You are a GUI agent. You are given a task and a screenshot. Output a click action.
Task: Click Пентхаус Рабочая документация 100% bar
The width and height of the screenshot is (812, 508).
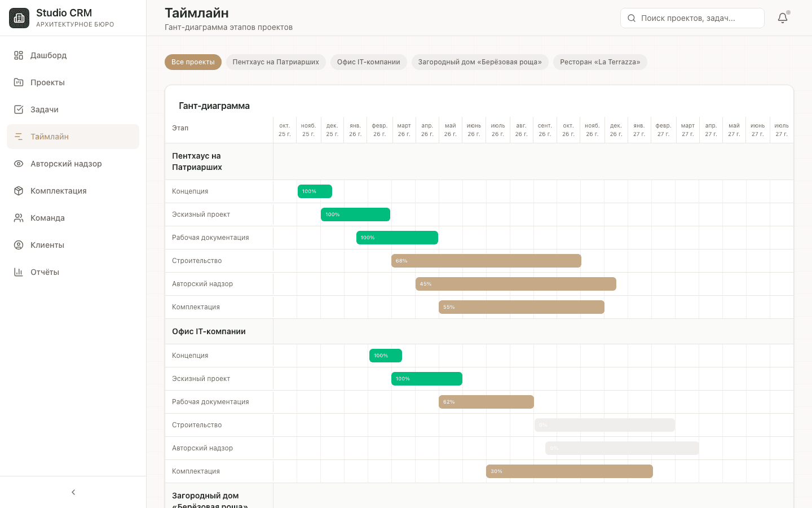[397, 238]
